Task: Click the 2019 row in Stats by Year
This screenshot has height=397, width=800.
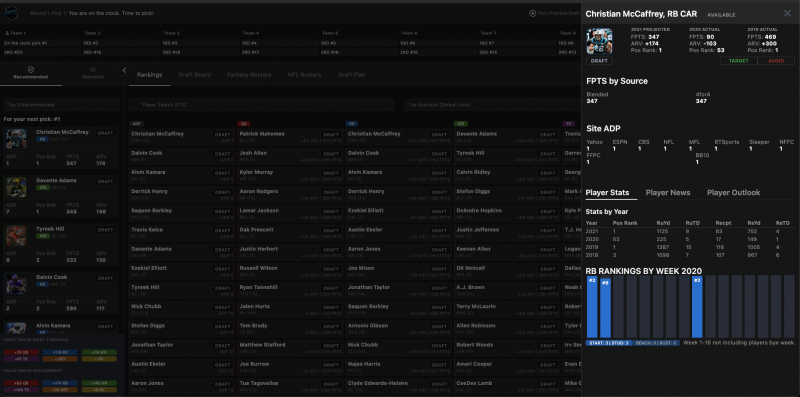Action: (689, 247)
